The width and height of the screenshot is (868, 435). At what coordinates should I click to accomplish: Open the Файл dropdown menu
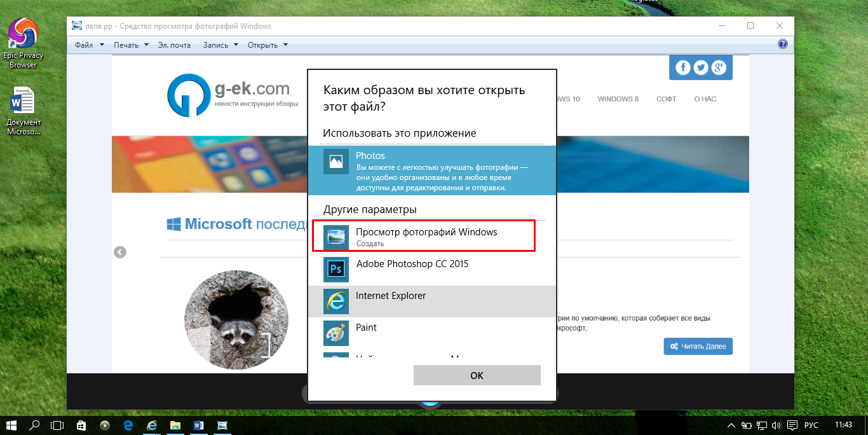(90, 45)
